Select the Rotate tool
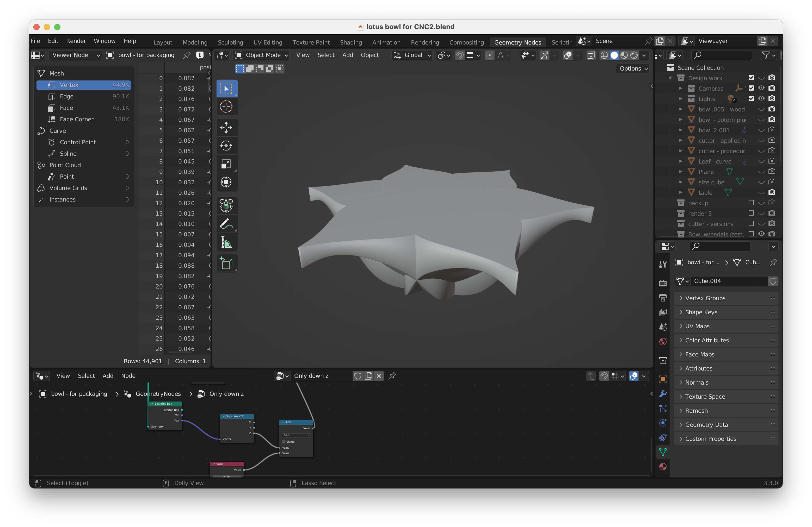 (x=226, y=146)
